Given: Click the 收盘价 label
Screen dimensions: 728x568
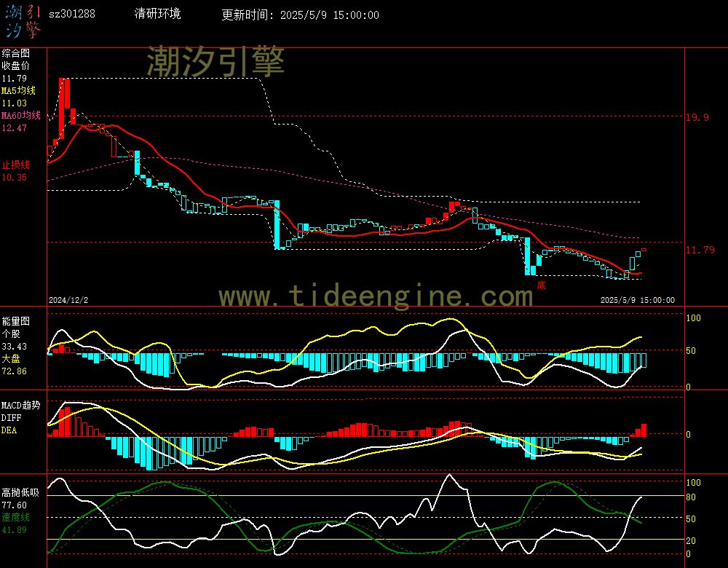Looking at the screenshot, I should click(16, 66).
